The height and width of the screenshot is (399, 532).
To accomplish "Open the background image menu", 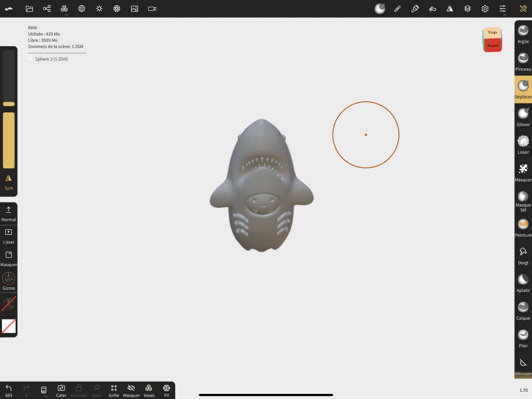I will pyautogui.click(x=134, y=9).
